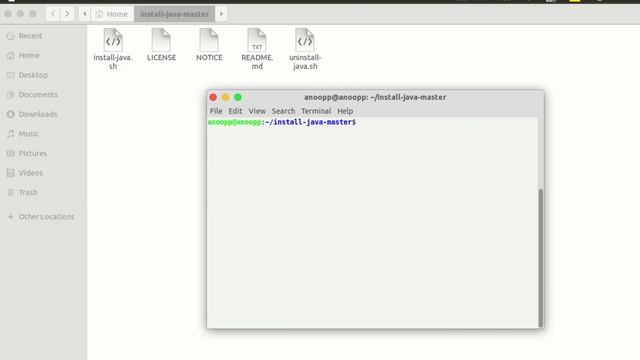Open the terminal Help menu
The width and height of the screenshot is (640, 360).
coord(345,111)
